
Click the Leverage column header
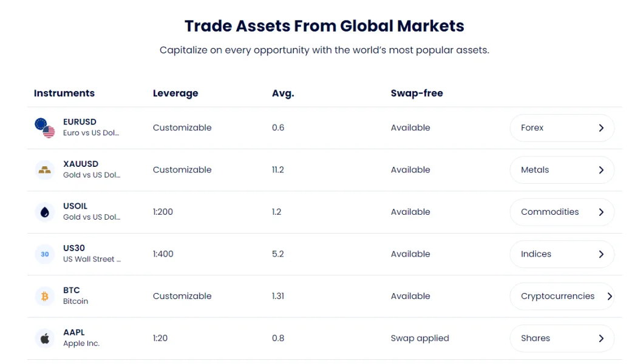click(x=175, y=93)
